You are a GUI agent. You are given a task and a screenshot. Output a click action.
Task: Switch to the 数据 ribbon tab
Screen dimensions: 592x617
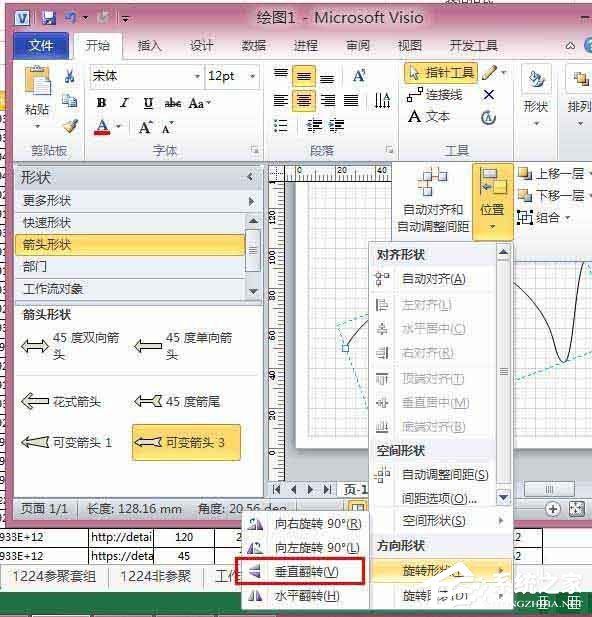pyautogui.click(x=253, y=46)
